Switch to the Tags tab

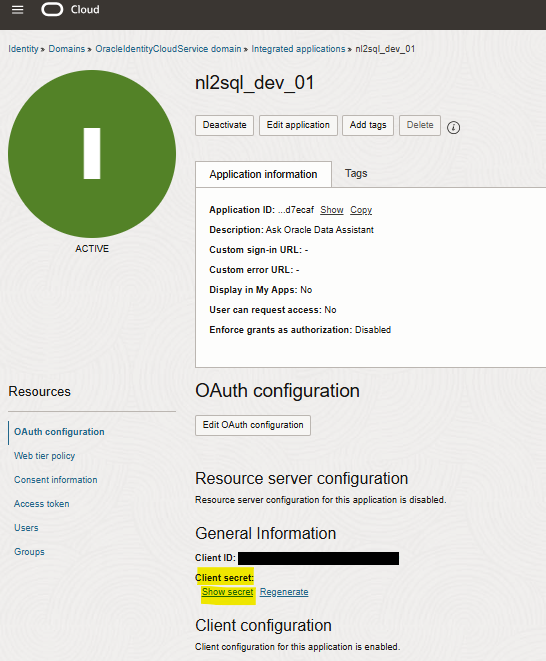(356, 173)
